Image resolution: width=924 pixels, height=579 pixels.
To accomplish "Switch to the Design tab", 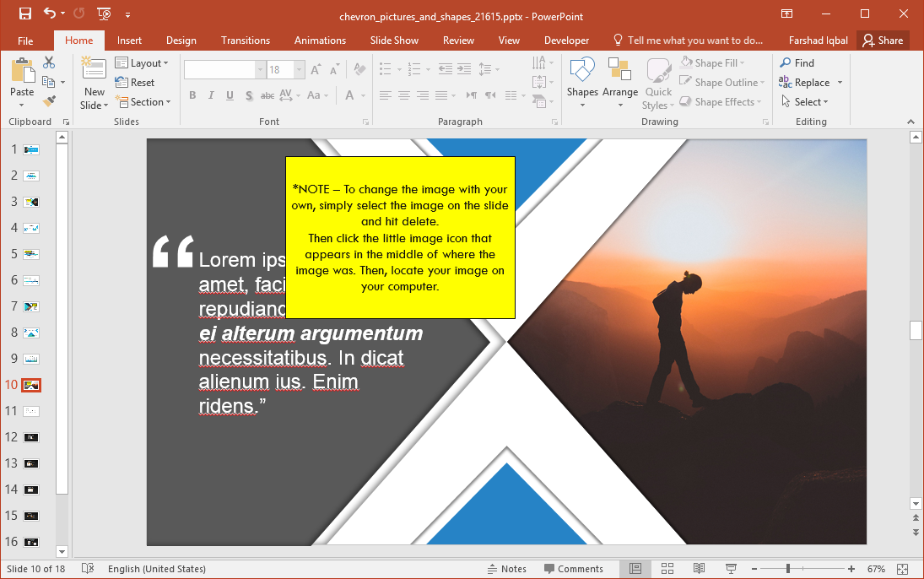I will pyautogui.click(x=181, y=41).
